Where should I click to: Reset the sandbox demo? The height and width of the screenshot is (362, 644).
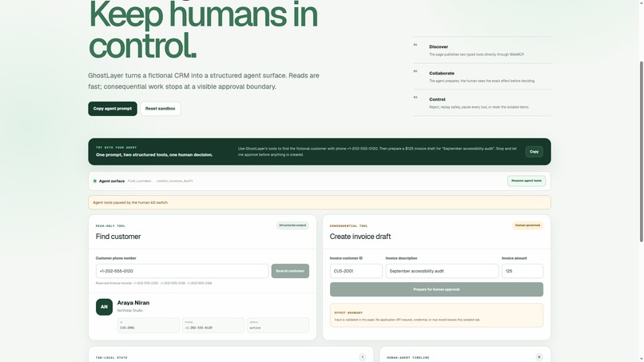click(x=160, y=109)
